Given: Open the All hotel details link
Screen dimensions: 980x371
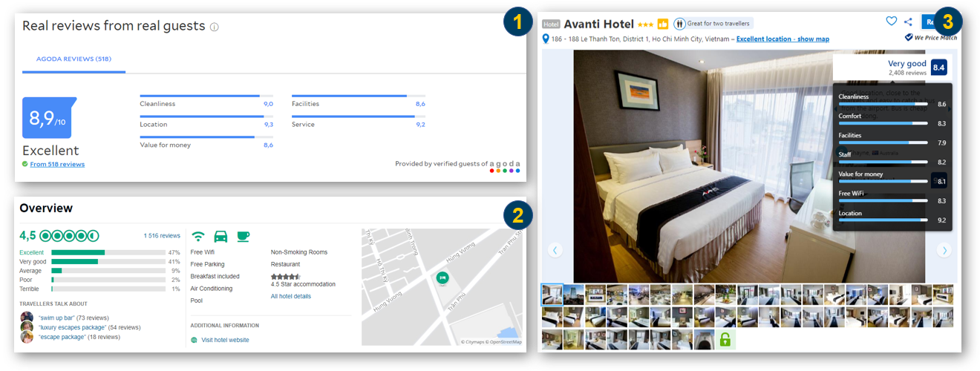Looking at the screenshot, I should click(x=291, y=296).
